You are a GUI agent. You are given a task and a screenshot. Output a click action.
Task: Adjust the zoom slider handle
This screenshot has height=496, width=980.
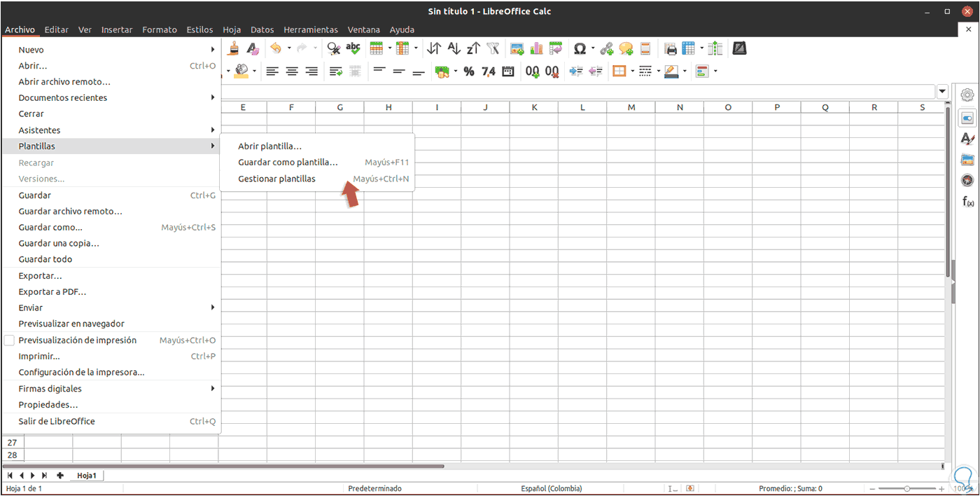(906, 488)
